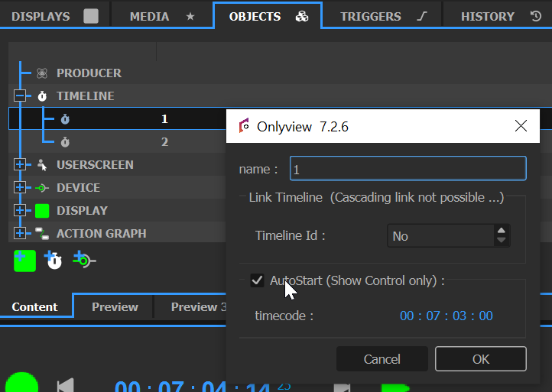Close the Onlyview 7.2.6 dialog
This screenshot has width=552, height=392.
coord(521,125)
